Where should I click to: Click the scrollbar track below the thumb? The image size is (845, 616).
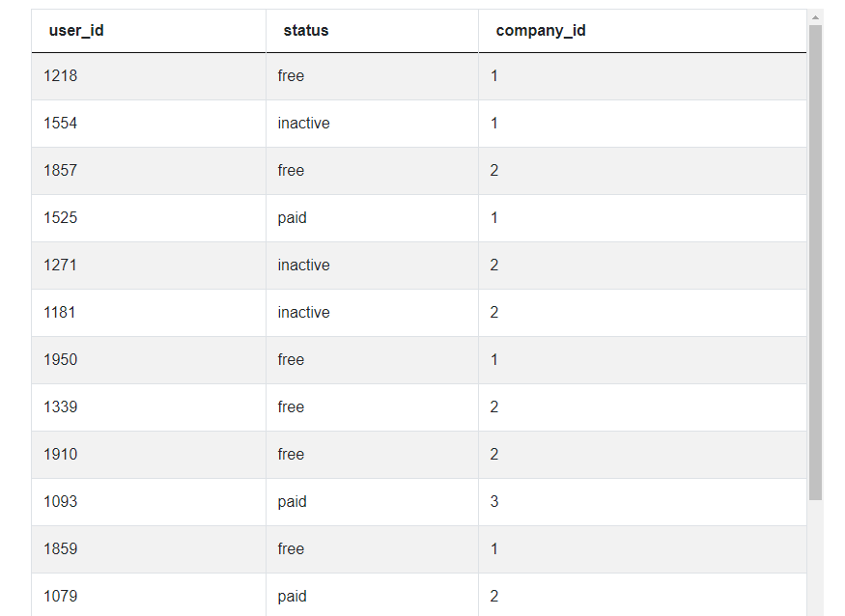[x=815, y=558]
